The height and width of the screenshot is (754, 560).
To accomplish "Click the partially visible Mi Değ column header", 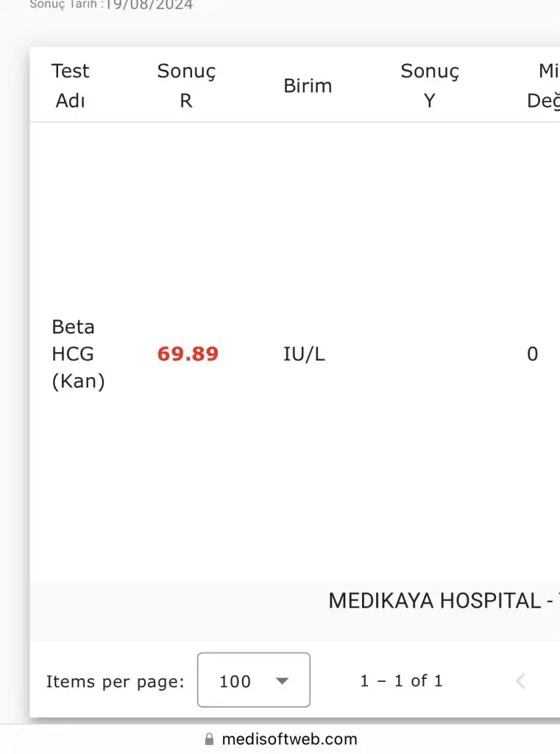I will pos(543,85).
